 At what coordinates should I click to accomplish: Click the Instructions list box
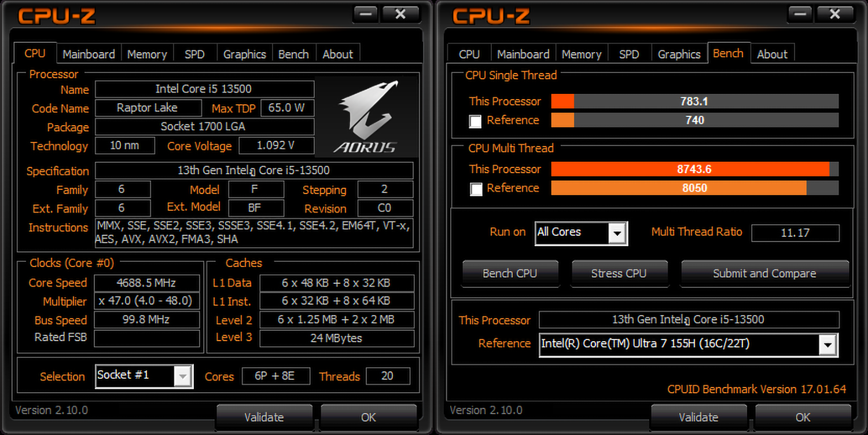tap(254, 233)
